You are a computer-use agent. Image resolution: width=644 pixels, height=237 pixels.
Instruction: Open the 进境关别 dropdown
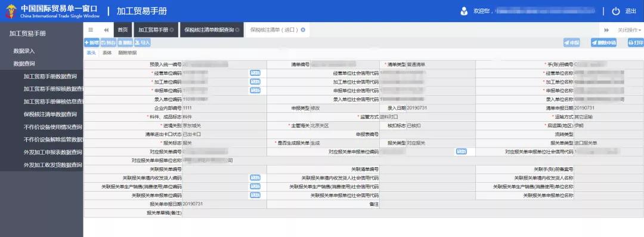224,125
